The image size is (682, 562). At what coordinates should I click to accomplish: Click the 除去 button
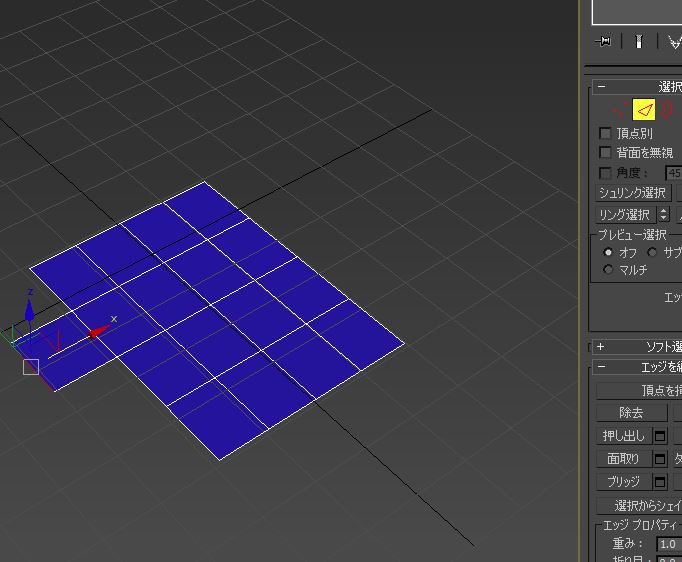631,413
